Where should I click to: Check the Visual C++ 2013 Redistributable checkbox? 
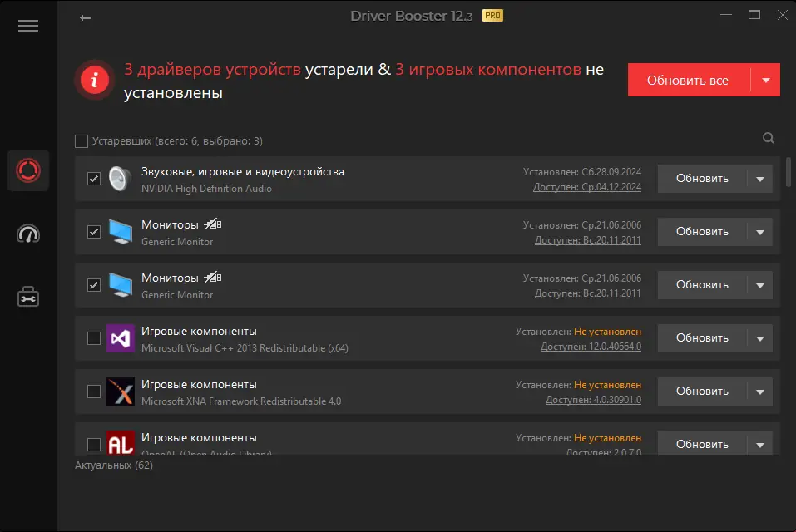(x=94, y=338)
